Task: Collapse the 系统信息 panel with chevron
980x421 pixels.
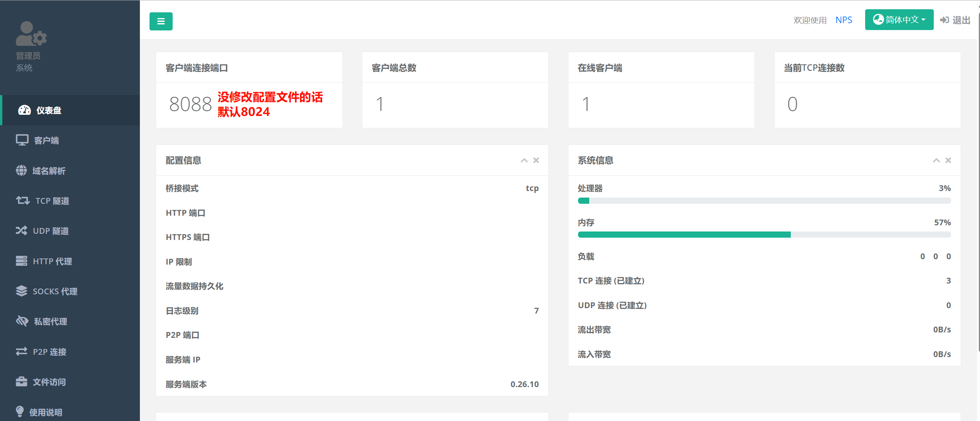Action: pyautogui.click(x=936, y=160)
